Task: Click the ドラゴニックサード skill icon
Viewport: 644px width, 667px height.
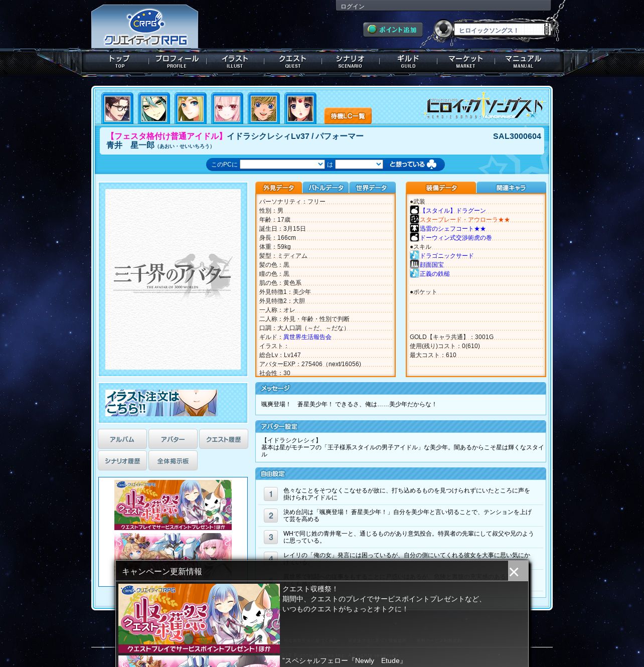Action: [414, 255]
